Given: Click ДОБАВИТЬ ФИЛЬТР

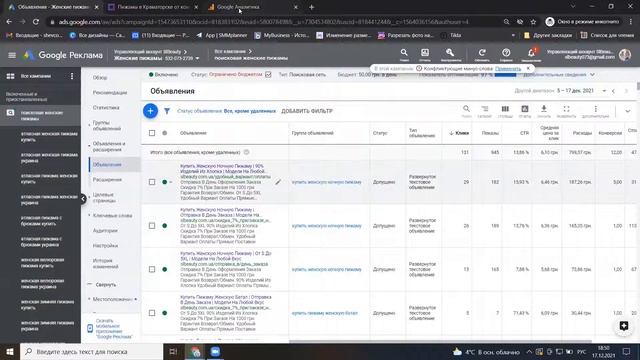Looking at the screenshot, I should tap(307, 111).
